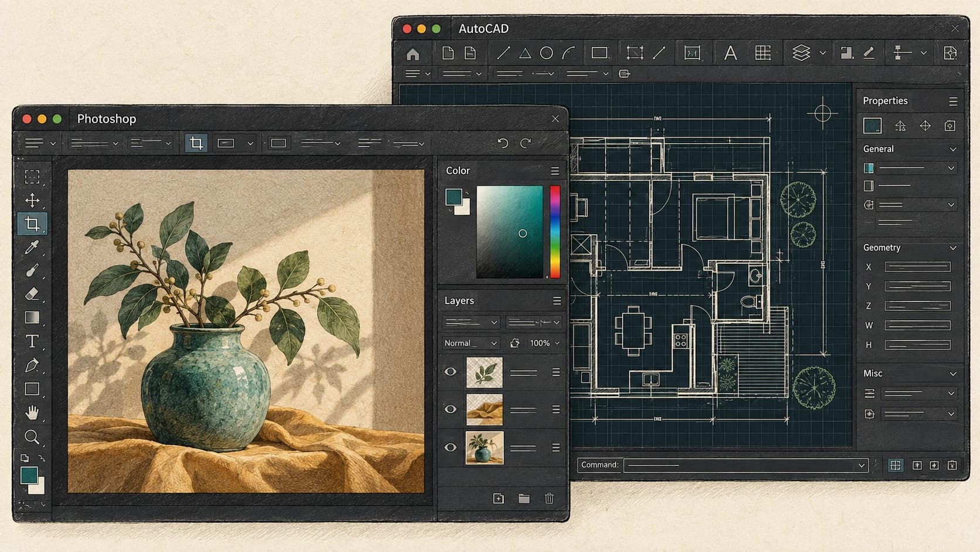Collapse the Misc section in Properties
This screenshot has height=552, width=980.
[x=953, y=374]
